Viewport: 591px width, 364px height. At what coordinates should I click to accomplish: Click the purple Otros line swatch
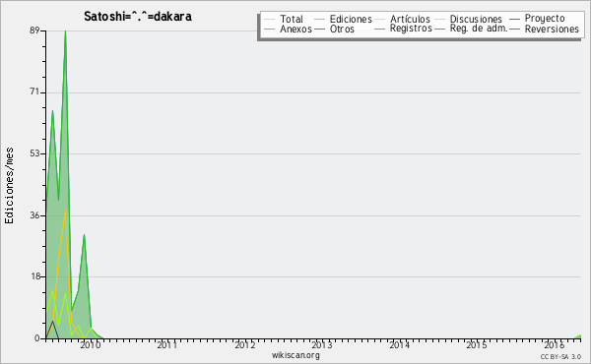point(319,29)
